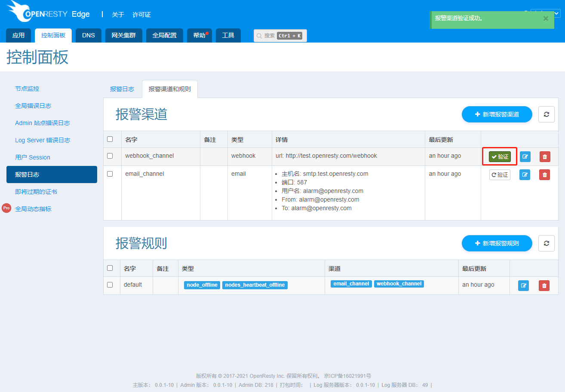Open Log Server 错误日志 in the sidebar
The width and height of the screenshot is (565, 392).
[x=43, y=140]
